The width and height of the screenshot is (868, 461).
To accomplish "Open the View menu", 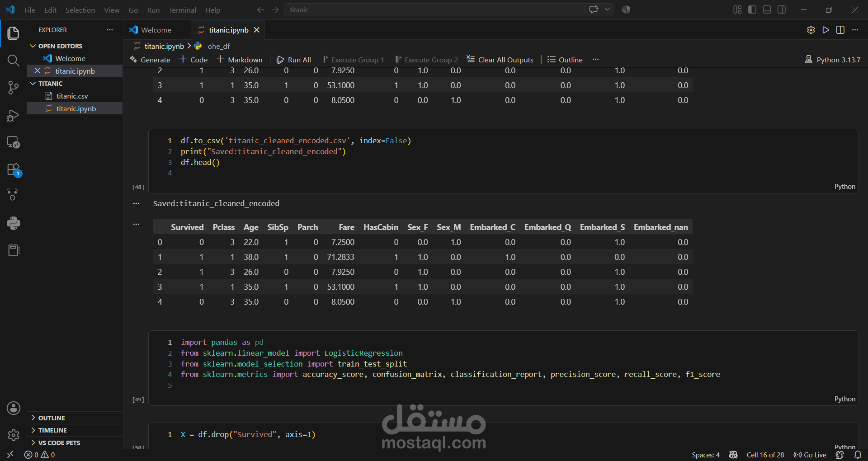I will click(x=112, y=10).
